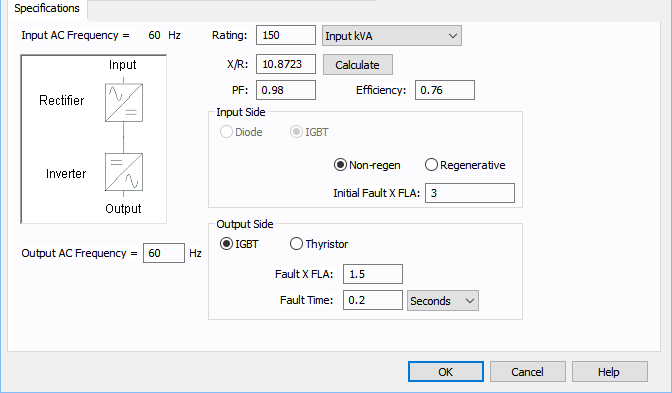672x393 pixels.
Task: Click the Rating value field
Action: pyautogui.click(x=286, y=35)
